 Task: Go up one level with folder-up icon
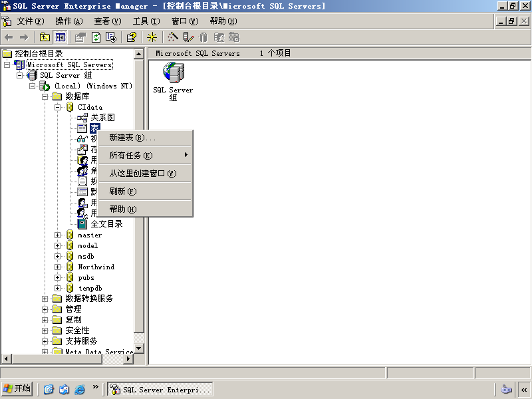(x=45, y=37)
